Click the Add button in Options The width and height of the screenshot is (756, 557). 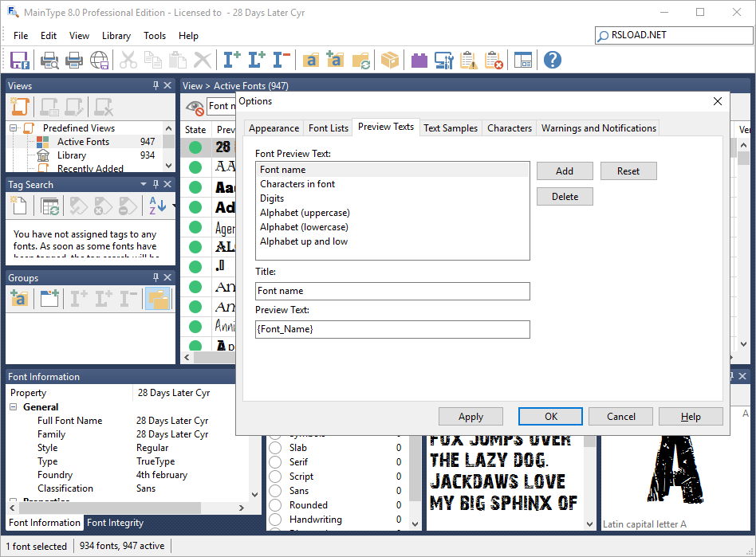(565, 171)
